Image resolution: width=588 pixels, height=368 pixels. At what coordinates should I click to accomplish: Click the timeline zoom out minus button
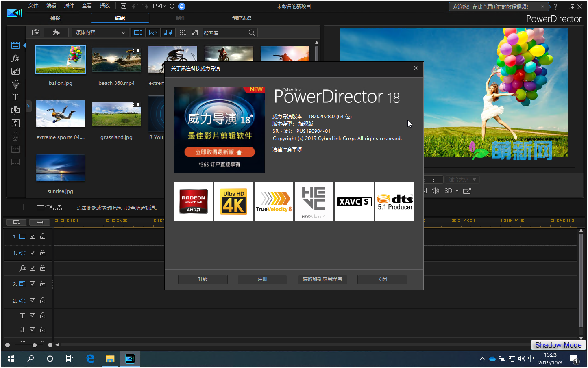click(7, 345)
